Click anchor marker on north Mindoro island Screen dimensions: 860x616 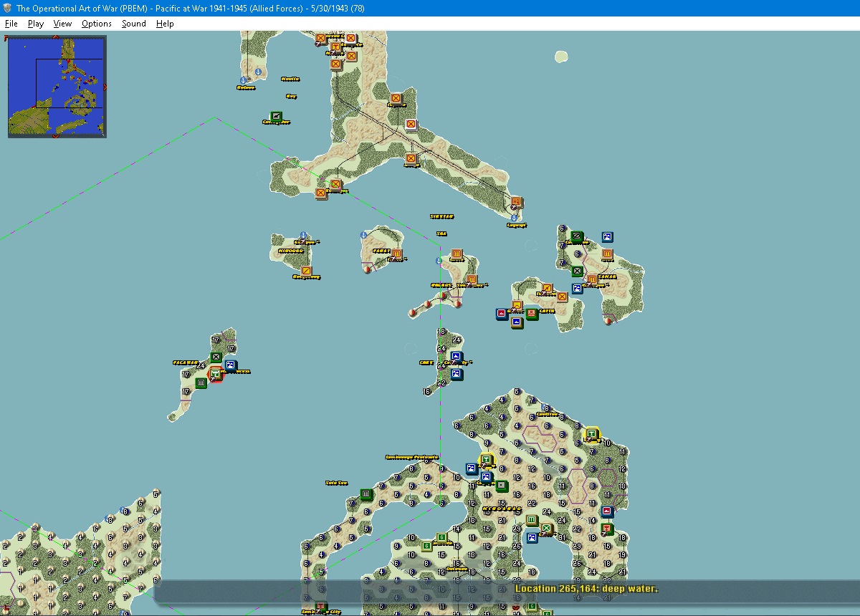[302, 236]
